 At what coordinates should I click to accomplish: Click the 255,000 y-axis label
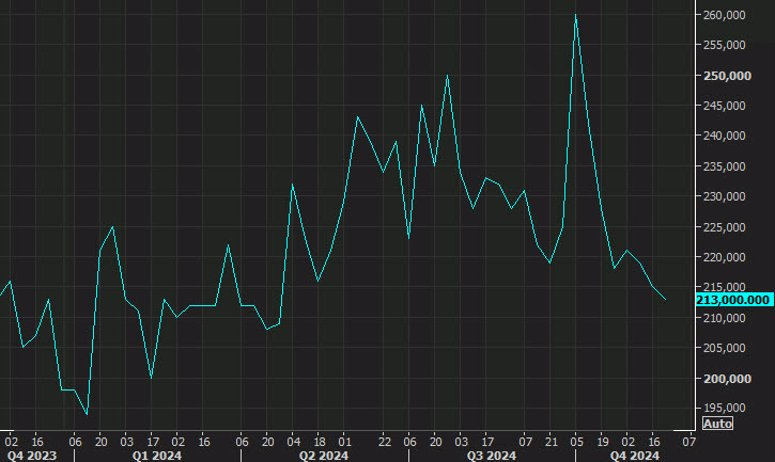[x=724, y=45]
